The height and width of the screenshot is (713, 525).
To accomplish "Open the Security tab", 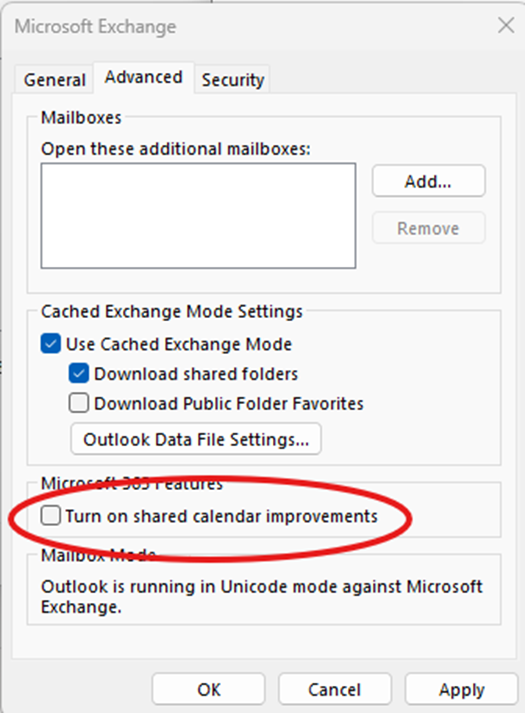I will click(233, 80).
